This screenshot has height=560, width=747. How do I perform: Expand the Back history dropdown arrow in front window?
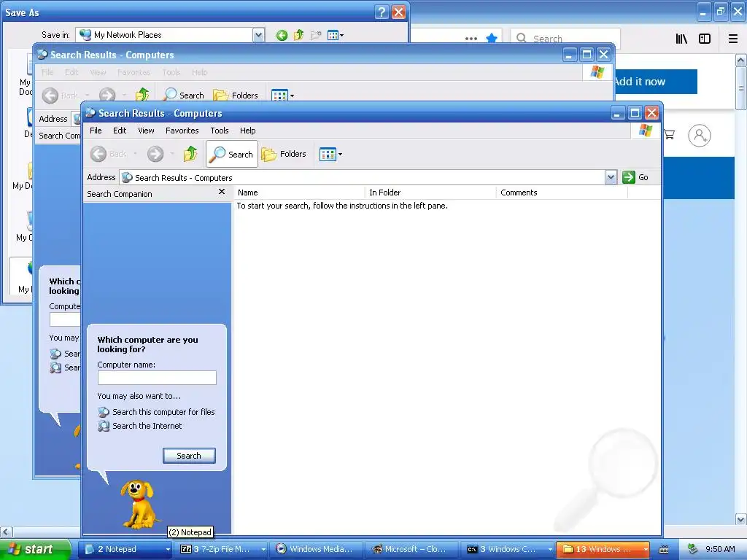(x=135, y=154)
